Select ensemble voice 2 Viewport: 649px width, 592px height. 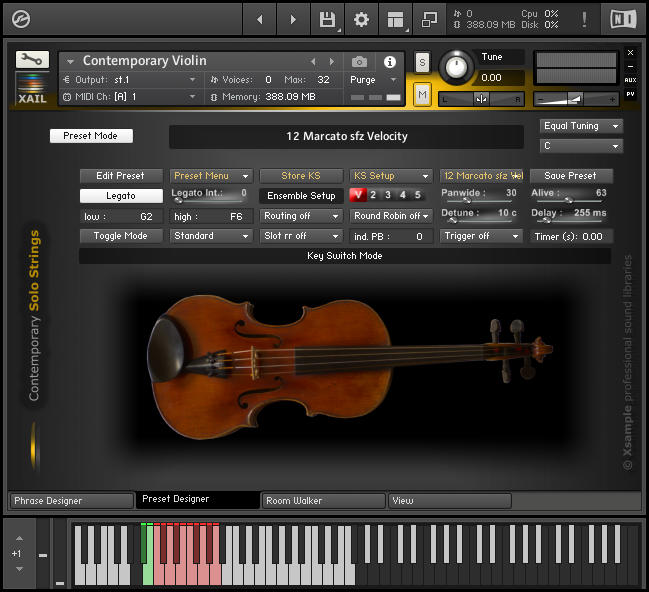[373, 195]
